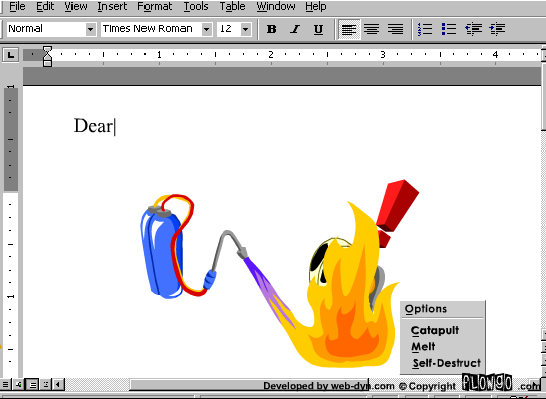The height and width of the screenshot is (399, 546).
Task: Select Self-Destruct option
Action: [447, 363]
